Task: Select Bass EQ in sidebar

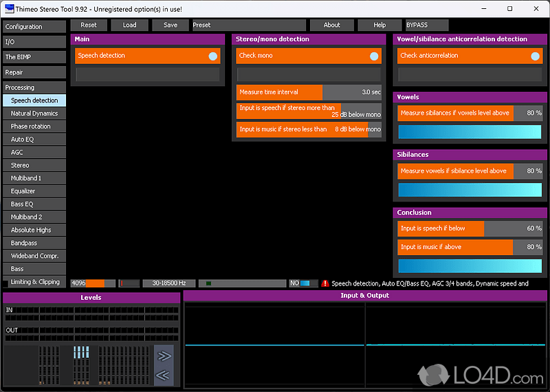Action: point(34,204)
